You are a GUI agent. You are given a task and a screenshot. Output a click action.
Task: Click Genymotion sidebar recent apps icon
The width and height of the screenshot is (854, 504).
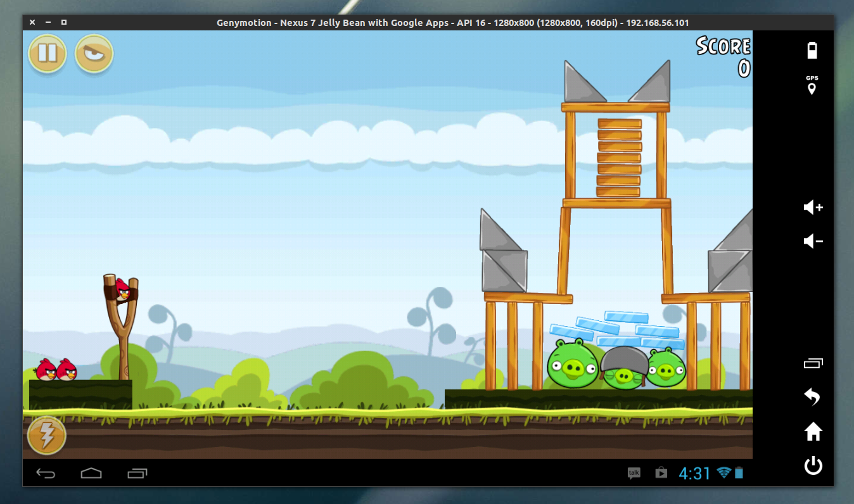(x=813, y=363)
